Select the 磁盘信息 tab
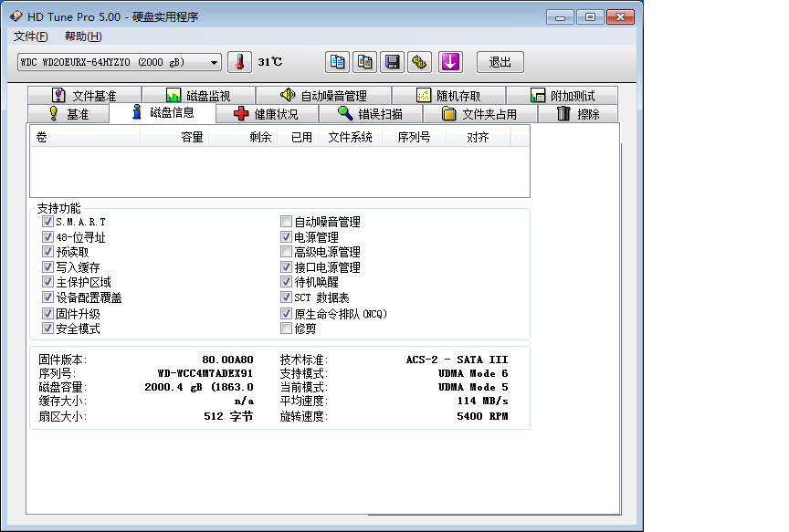The height and width of the screenshot is (532, 789). [163, 112]
